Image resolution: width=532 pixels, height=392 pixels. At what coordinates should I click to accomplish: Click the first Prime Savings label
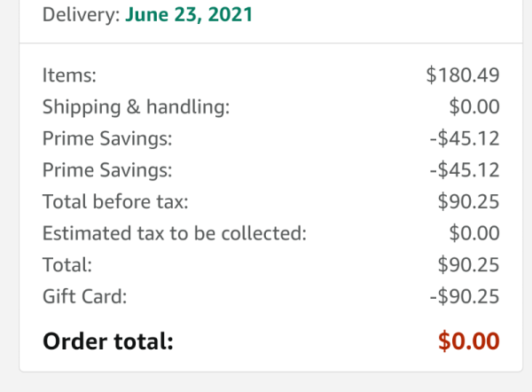pyautogui.click(x=107, y=139)
